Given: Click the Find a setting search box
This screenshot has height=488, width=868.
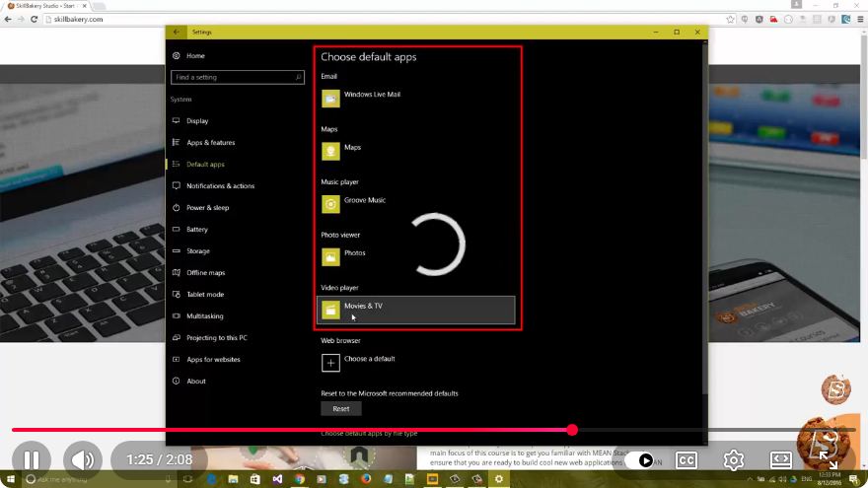Looking at the screenshot, I should (238, 78).
